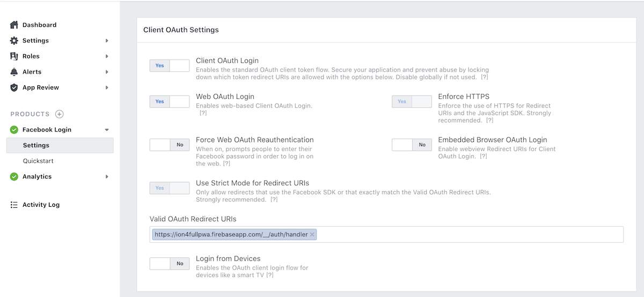
Task: Click [?] help for Force Web OAuth Reauthentication
Action: click(x=226, y=164)
